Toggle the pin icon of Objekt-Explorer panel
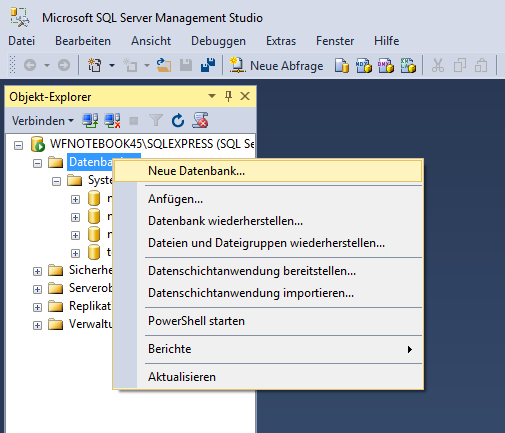The width and height of the screenshot is (505, 433). [x=228, y=96]
